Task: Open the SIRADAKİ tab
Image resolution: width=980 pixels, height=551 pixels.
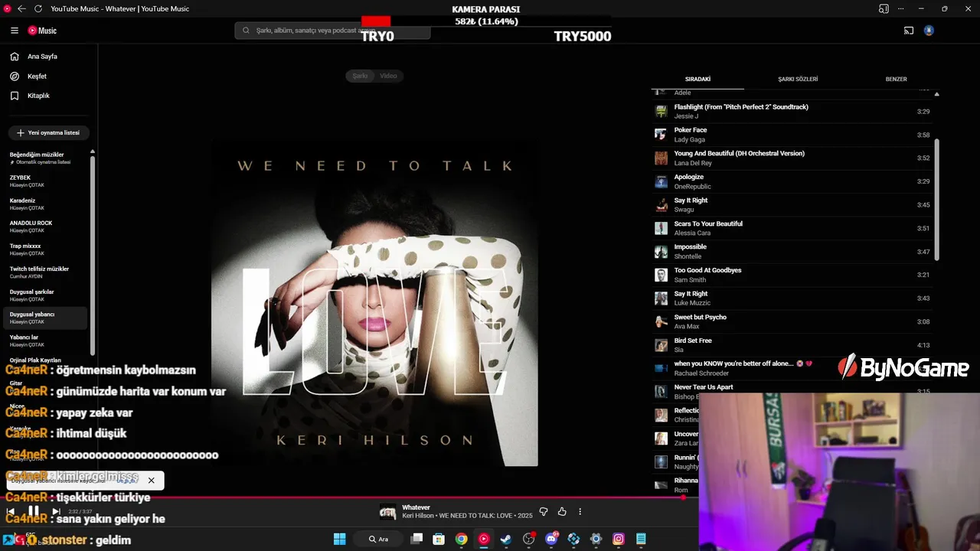Action: click(x=697, y=80)
